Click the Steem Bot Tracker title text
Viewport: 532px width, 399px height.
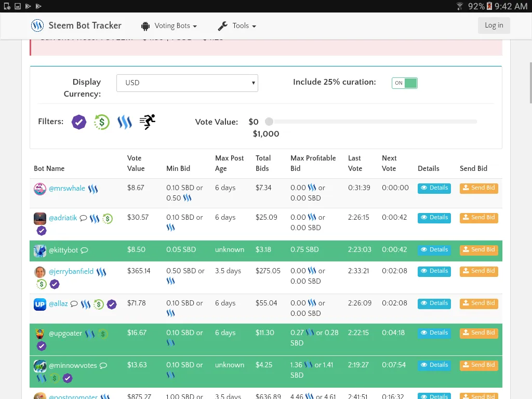click(85, 25)
